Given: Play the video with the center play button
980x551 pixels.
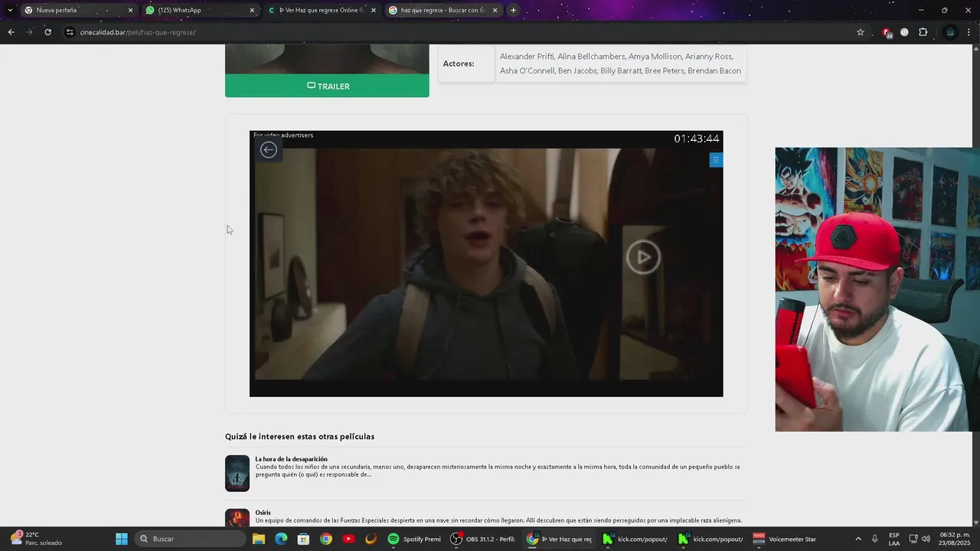Looking at the screenshot, I should (643, 257).
